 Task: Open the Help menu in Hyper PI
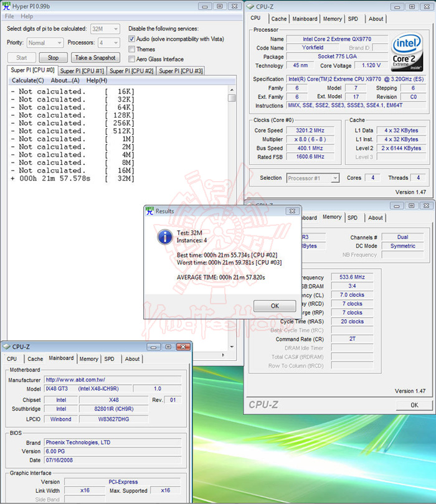pos(27,16)
